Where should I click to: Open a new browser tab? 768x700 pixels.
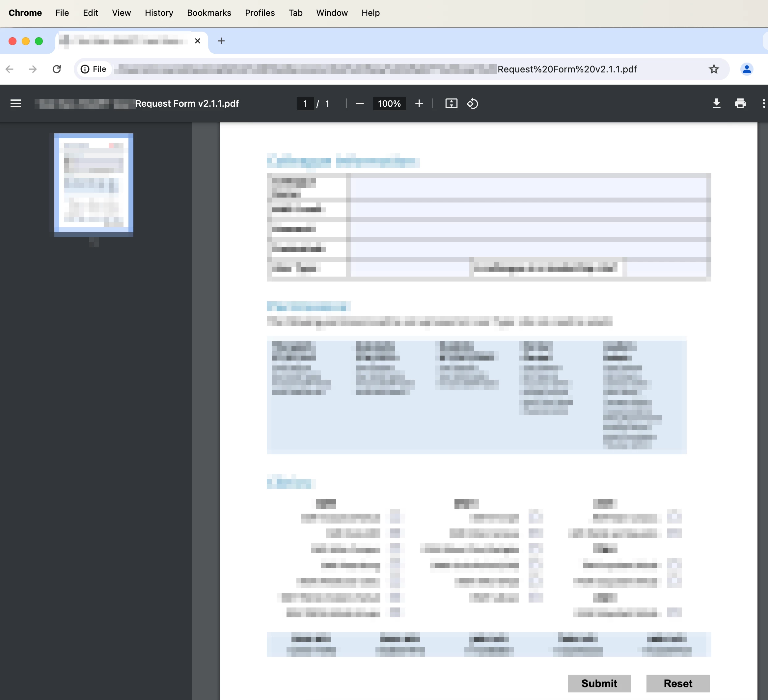(x=221, y=41)
